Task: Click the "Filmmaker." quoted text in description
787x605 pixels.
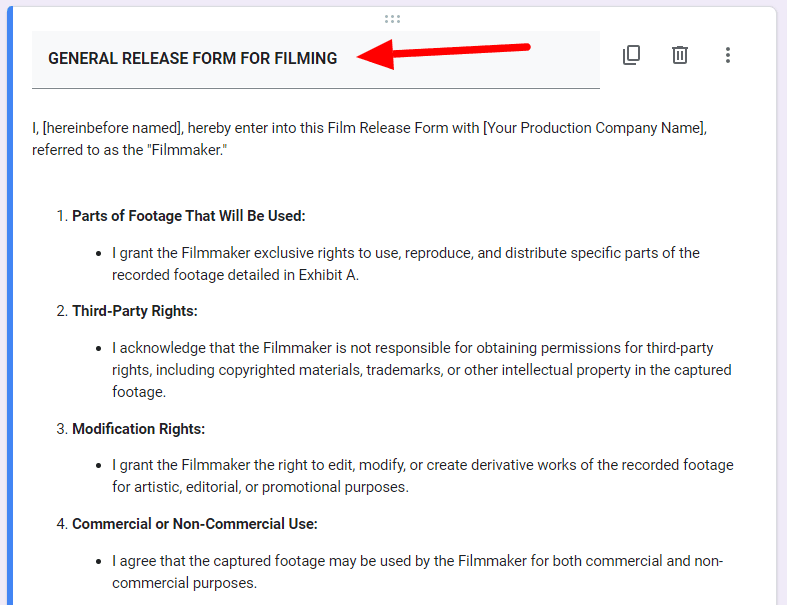Action: (187, 150)
